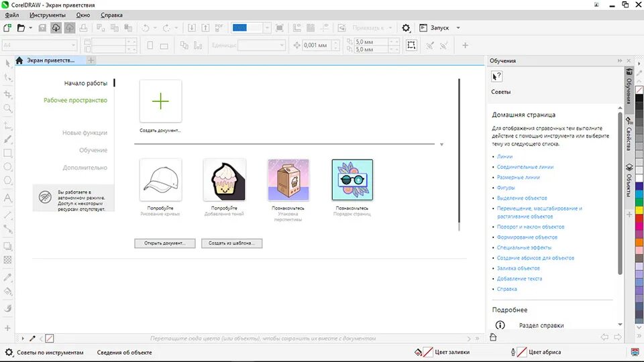Click Создать документ plus thumbnail
The image size is (644, 362).
pyautogui.click(x=160, y=101)
